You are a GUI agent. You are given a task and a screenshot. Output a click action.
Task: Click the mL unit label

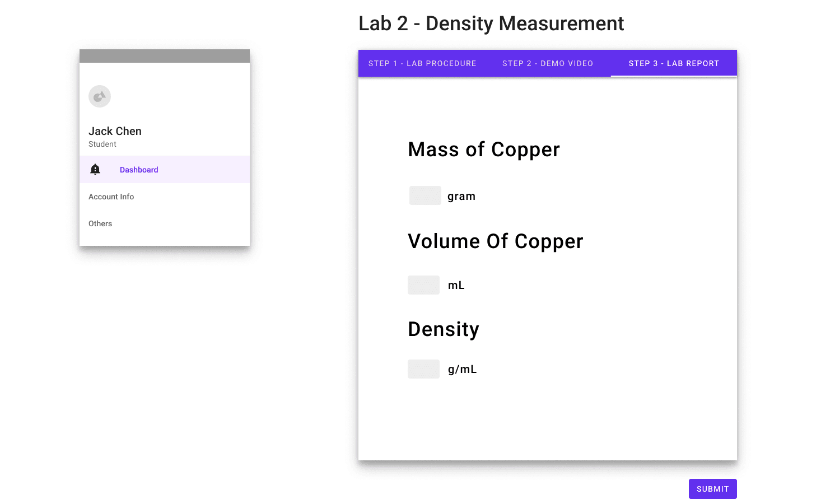pos(455,284)
